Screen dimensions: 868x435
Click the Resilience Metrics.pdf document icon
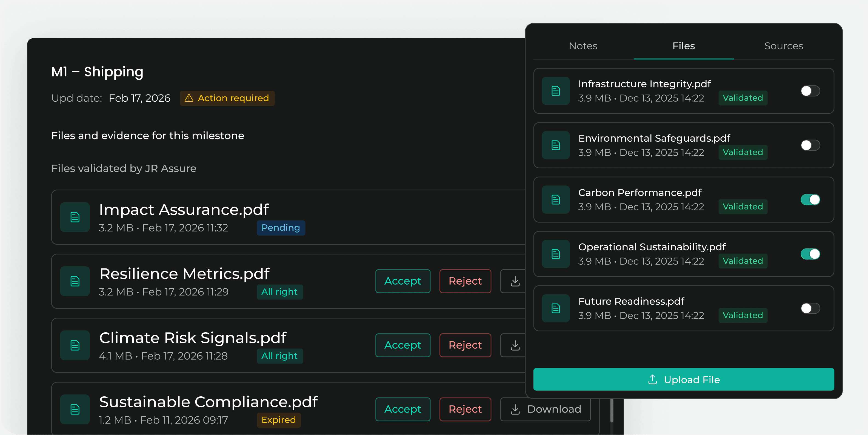(x=75, y=281)
